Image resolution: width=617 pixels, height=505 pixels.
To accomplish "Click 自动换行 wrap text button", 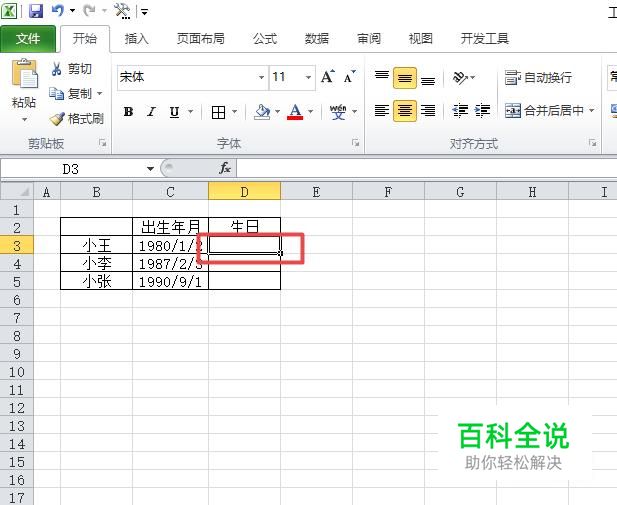I will click(538, 78).
